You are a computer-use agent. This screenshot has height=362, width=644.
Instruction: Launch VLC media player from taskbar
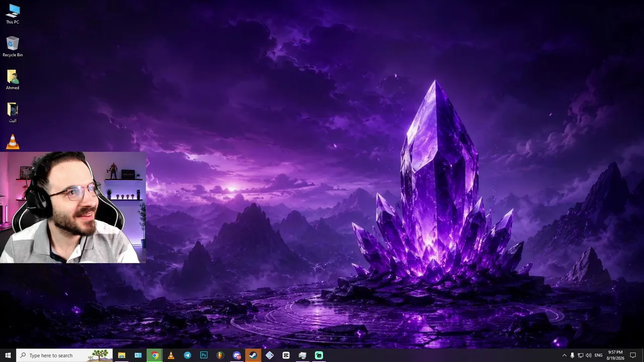tap(171, 355)
